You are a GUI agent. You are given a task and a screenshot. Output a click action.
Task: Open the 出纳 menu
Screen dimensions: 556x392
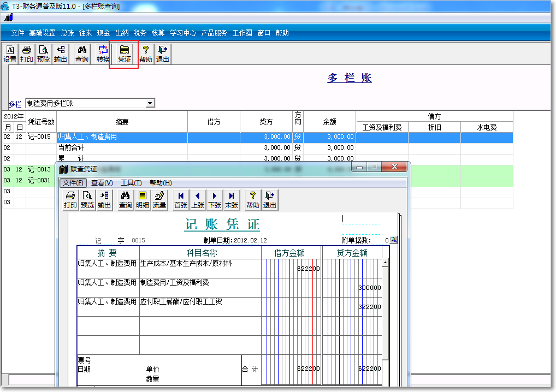pyautogui.click(x=122, y=33)
